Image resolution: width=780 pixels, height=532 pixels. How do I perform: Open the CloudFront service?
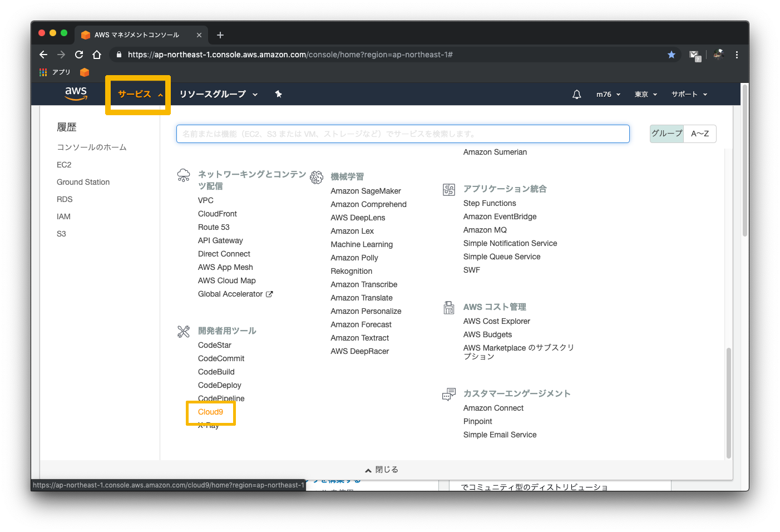[x=218, y=214]
